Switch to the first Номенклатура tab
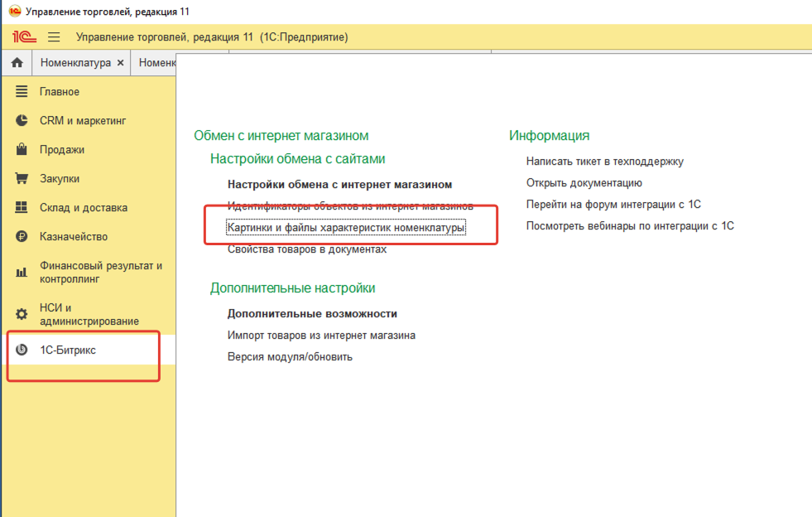Image resolution: width=812 pixels, height=517 pixels. (74, 63)
